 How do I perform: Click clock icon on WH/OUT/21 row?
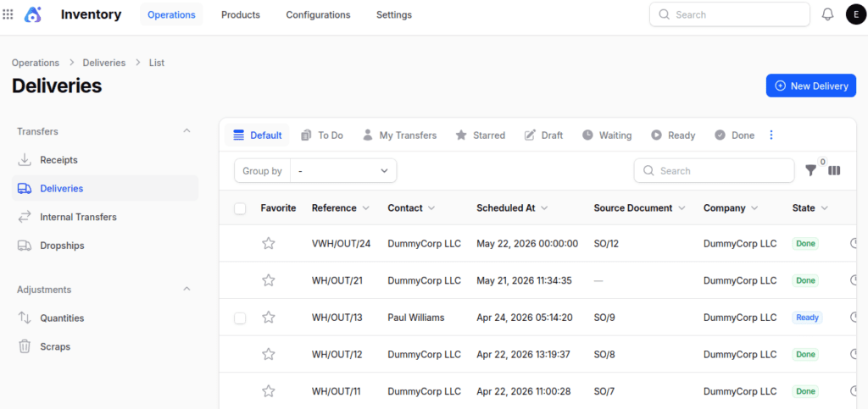click(854, 280)
